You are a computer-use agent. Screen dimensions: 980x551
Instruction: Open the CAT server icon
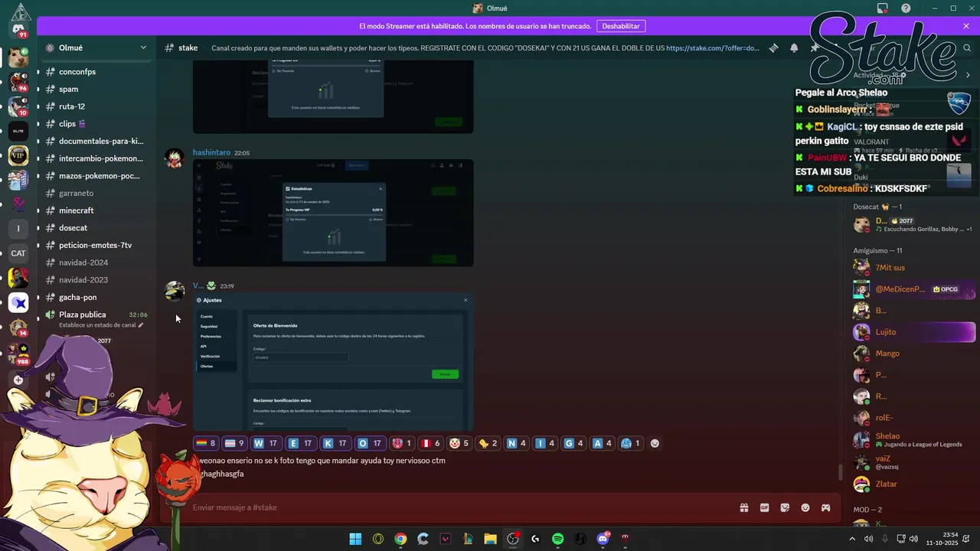click(x=18, y=253)
